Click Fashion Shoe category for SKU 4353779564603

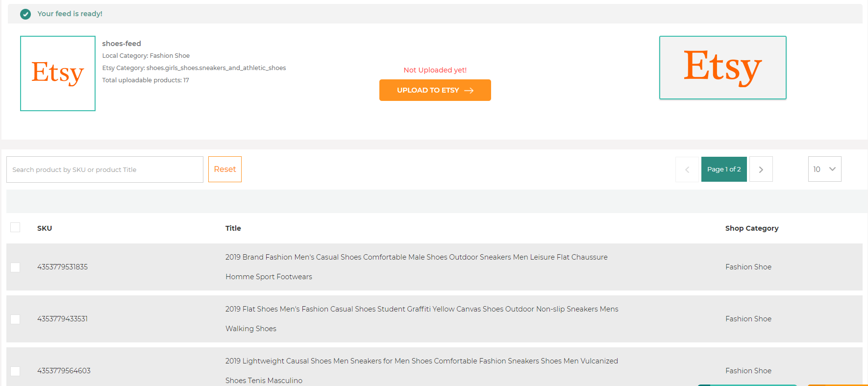(748, 371)
